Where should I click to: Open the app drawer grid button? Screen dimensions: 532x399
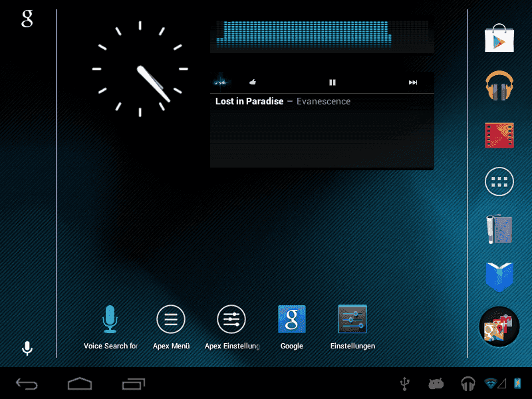coord(499,182)
